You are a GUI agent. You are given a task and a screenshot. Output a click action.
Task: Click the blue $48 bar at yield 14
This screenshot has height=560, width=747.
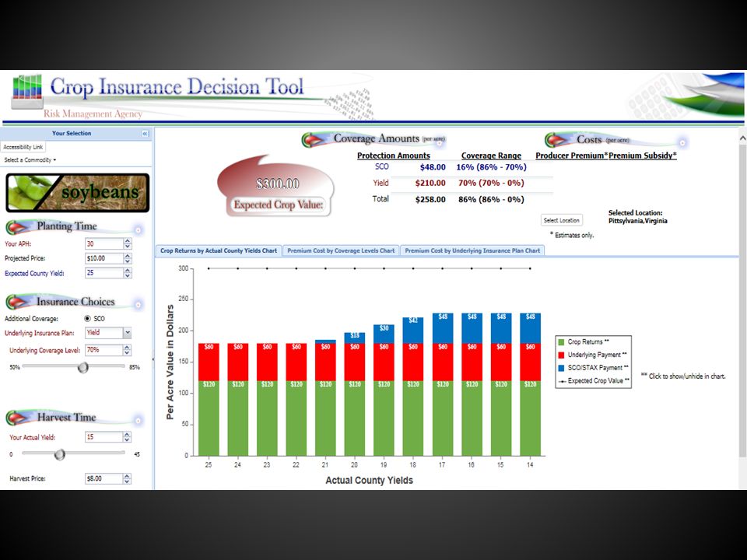coord(530,328)
